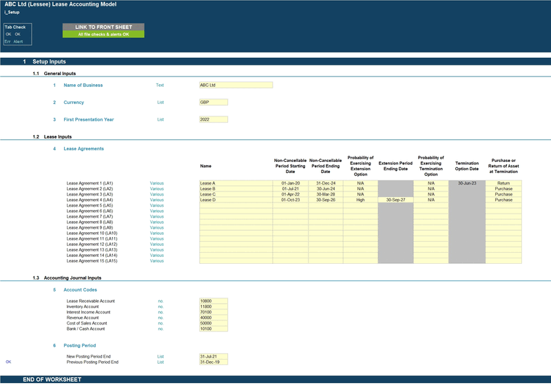The width and height of the screenshot is (551, 392).
Task: Select the Previous Posting Period End cell
Action: 213,362
